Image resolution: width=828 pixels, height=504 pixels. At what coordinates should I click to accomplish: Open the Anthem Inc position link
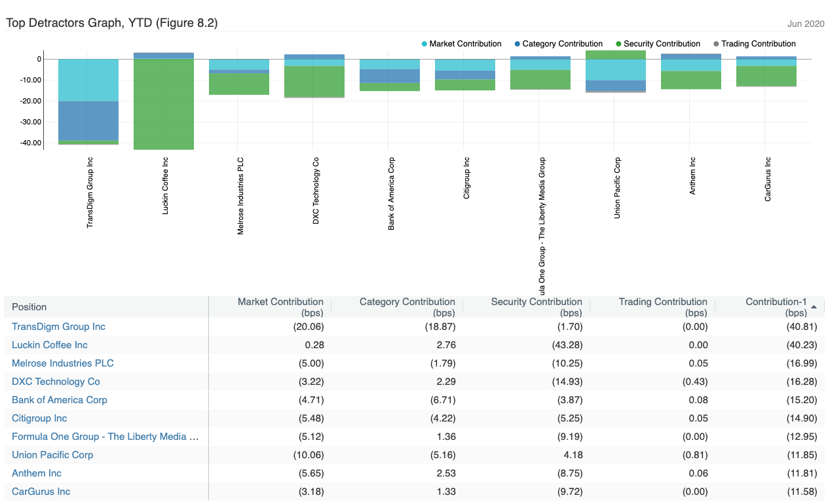(x=37, y=473)
